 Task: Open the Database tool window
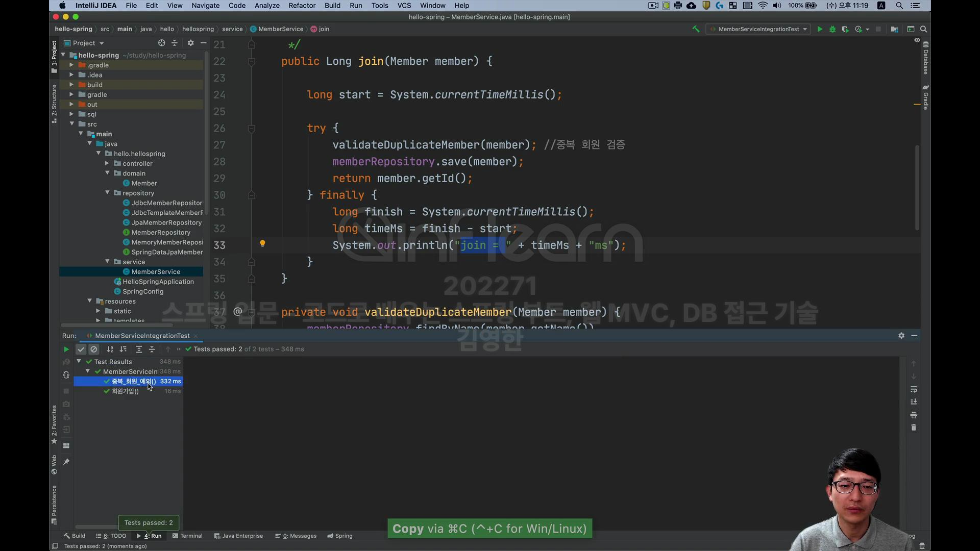coord(925,58)
